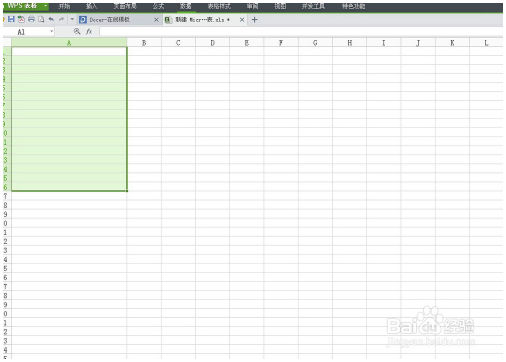Switch to the 插入 ribbon tab
Viewport: 506px width, 362px height.
click(x=91, y=6)
